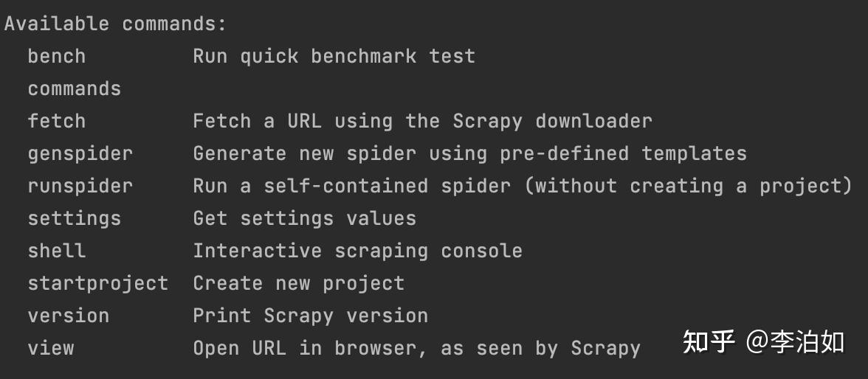Click the 'Get settings values' description
Screen dimensions: 868x379
(304, 218)
